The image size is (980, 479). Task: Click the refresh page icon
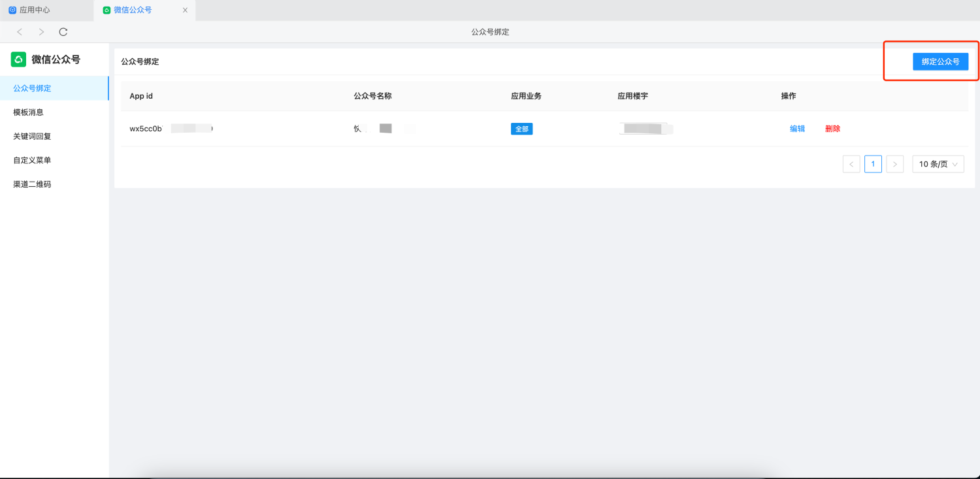point(63,32)
